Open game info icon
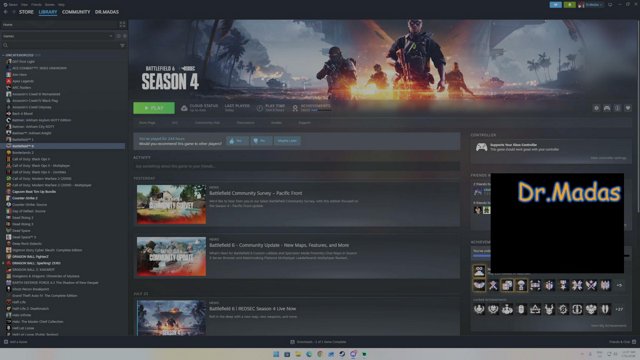The width and height of the screenshot is (640, 360). 618,108
